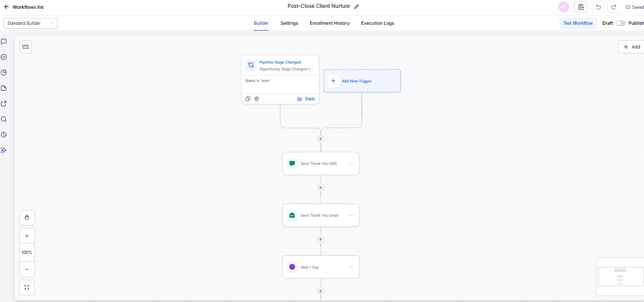Open the Standard Builder dropdown
644x302 pixels.
pos(31,23)
